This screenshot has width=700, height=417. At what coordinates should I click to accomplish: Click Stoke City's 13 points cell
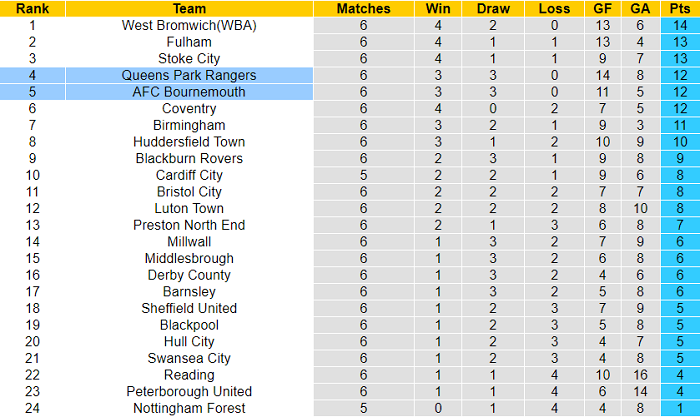coord(678,58)
